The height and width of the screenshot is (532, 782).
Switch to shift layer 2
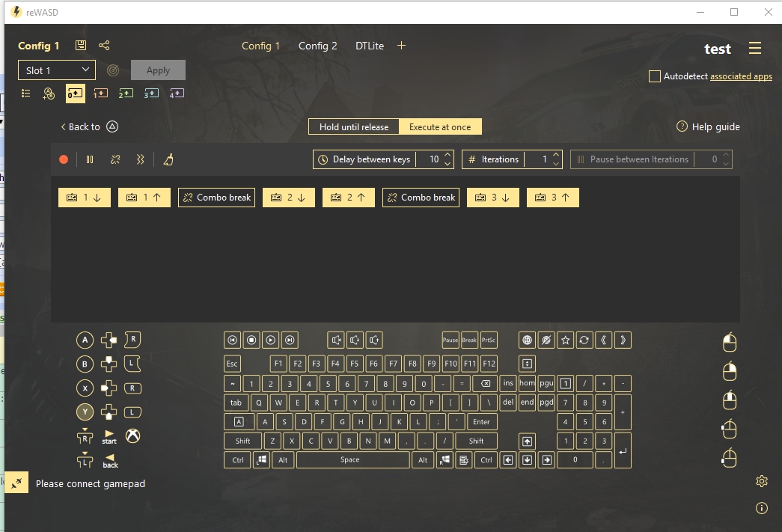[x=126, y=94]
